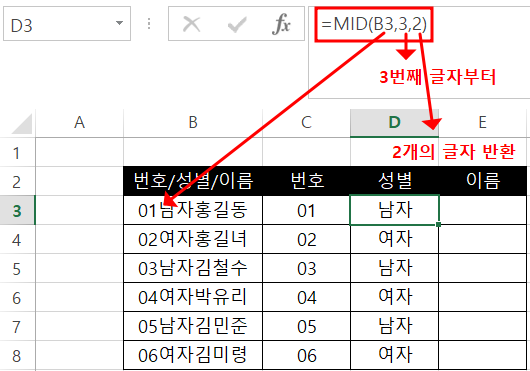Select cell containing 04여자박유리
The width and height of the screenshot is (530, 371).
pos(193,297)
